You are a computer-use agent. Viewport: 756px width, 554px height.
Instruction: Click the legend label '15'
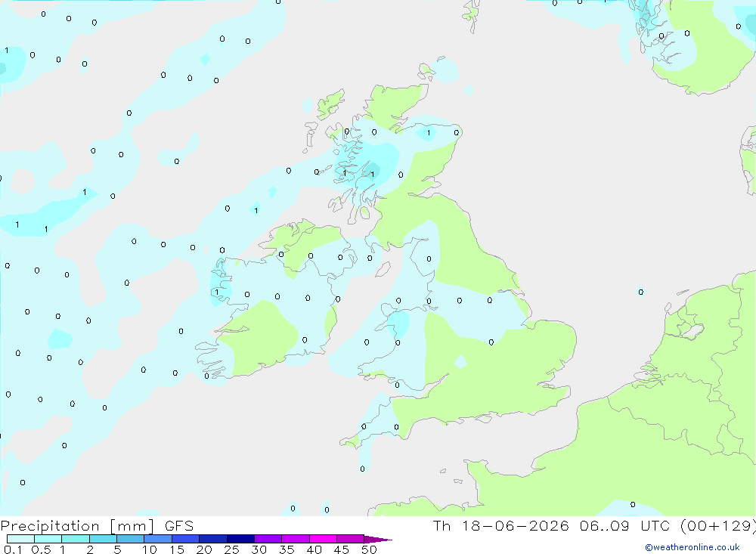pyautogui.click(x=177, y=549)
